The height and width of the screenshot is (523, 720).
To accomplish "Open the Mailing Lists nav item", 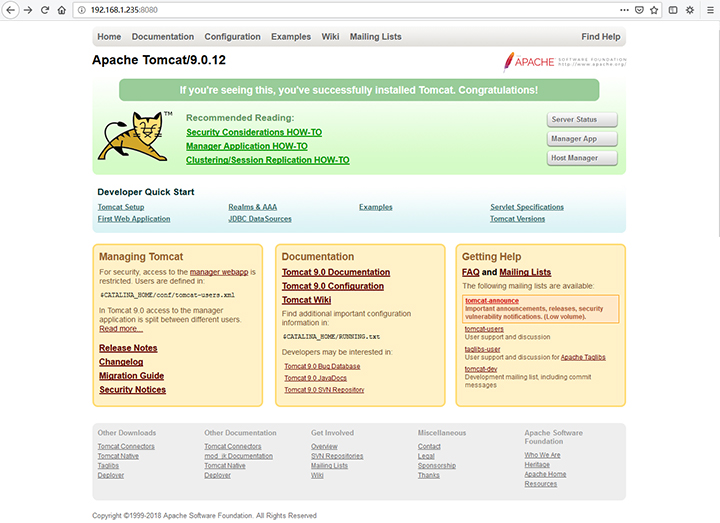I will tap(375, 37).
